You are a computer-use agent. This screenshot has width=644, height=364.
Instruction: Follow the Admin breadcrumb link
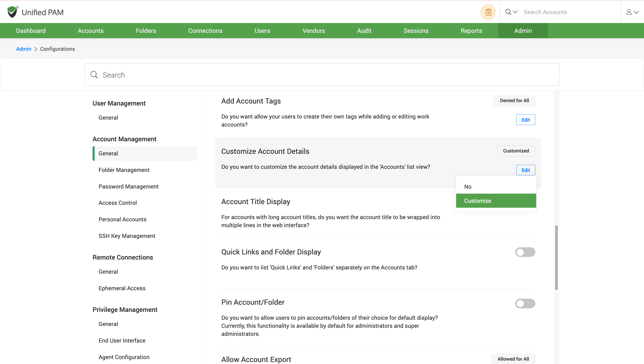(x=23, y=49)
